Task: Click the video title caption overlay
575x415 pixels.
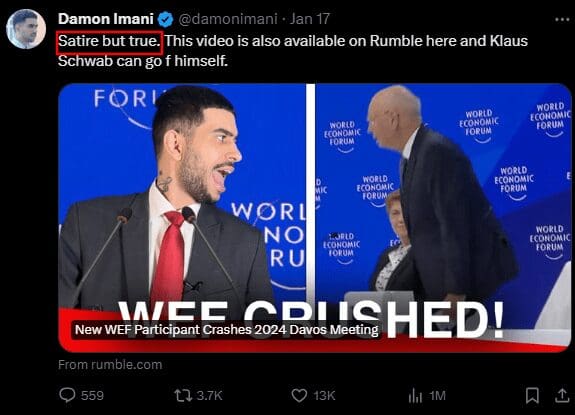Action: coord(226,330)
